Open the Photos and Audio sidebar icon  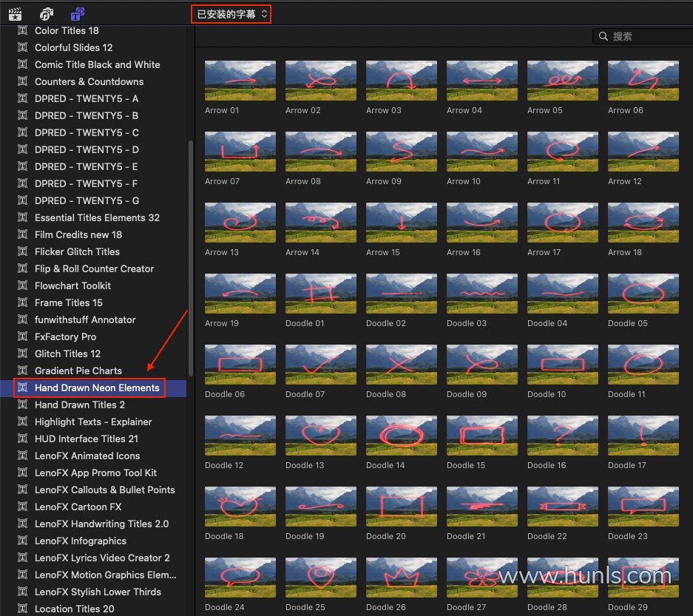47,13
